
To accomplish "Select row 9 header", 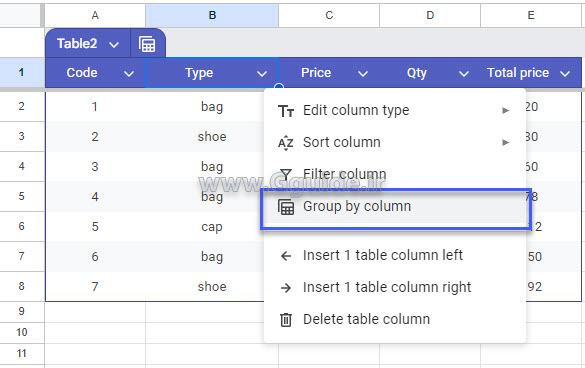I will [x=22, y=312].
